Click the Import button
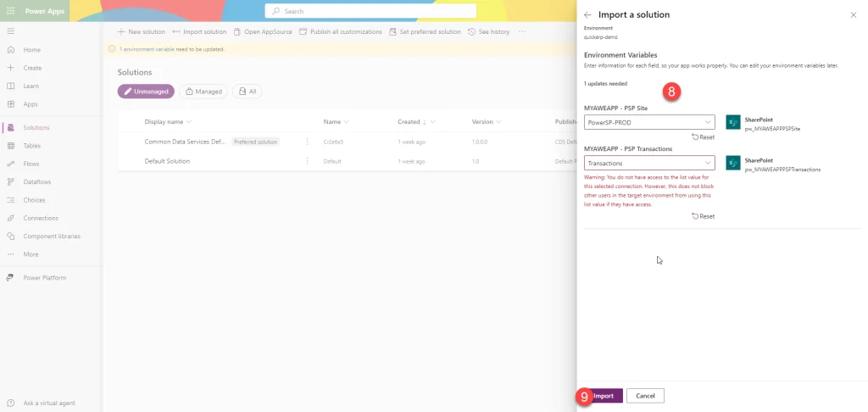Viewport: 868px width, 412px height. coord(603,396)
